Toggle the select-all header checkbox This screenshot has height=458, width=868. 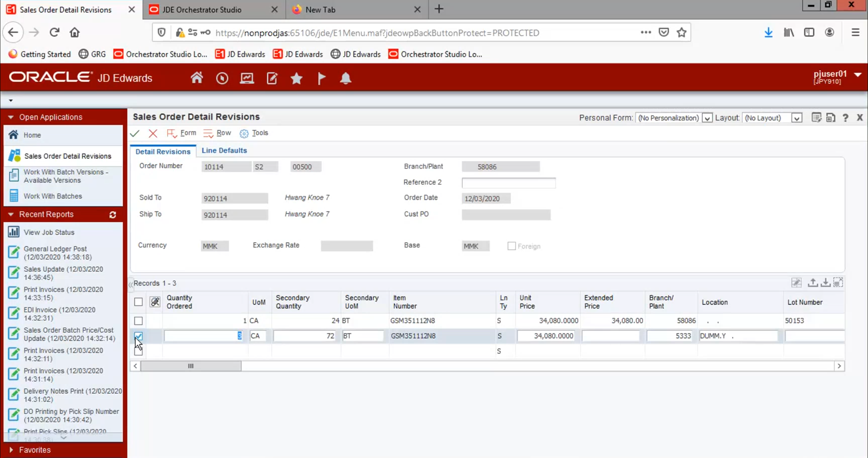point(138,302)
